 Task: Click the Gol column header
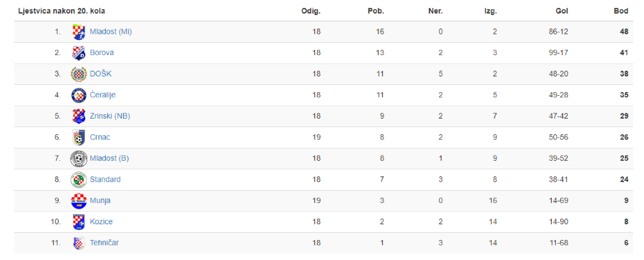(x=562, y=11)
